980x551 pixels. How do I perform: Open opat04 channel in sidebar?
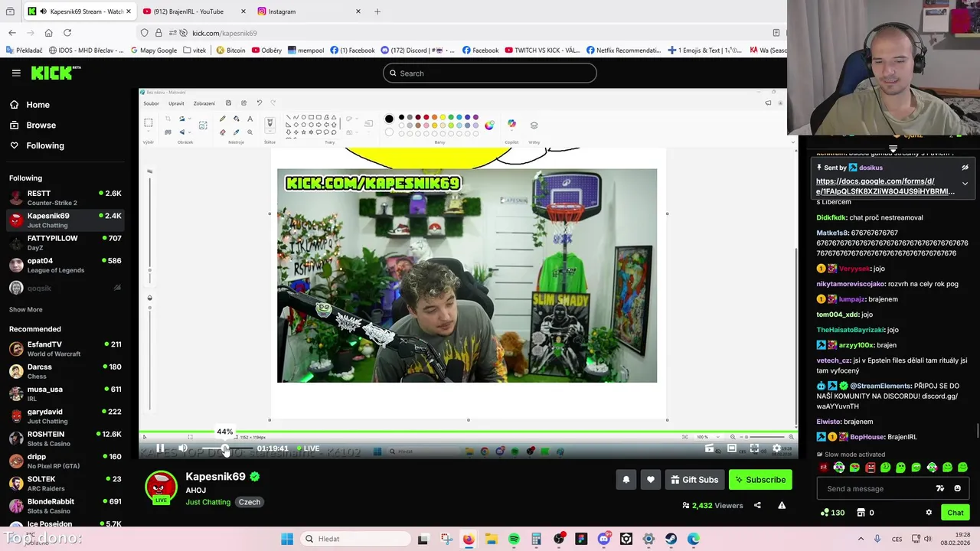click(65, 265)
